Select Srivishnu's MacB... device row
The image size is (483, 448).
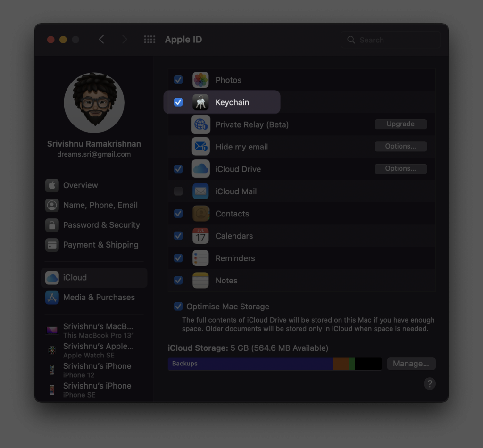[94, 331]
